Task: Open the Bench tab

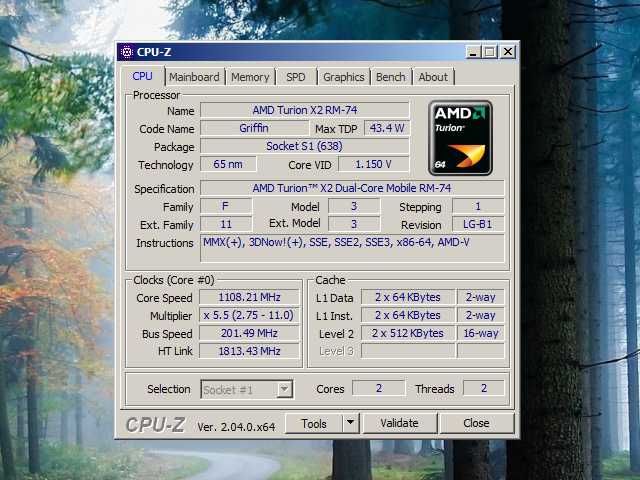Action: [x=391, y=77]
